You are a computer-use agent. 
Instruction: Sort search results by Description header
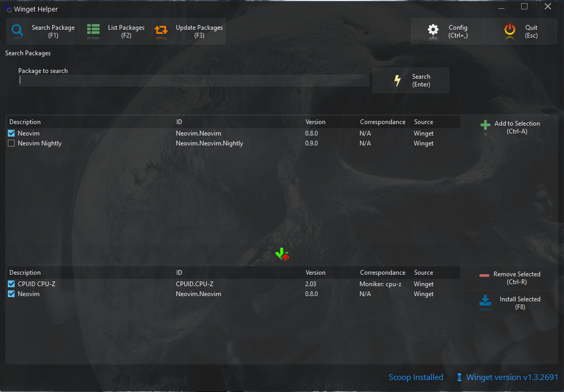(25, 122)
